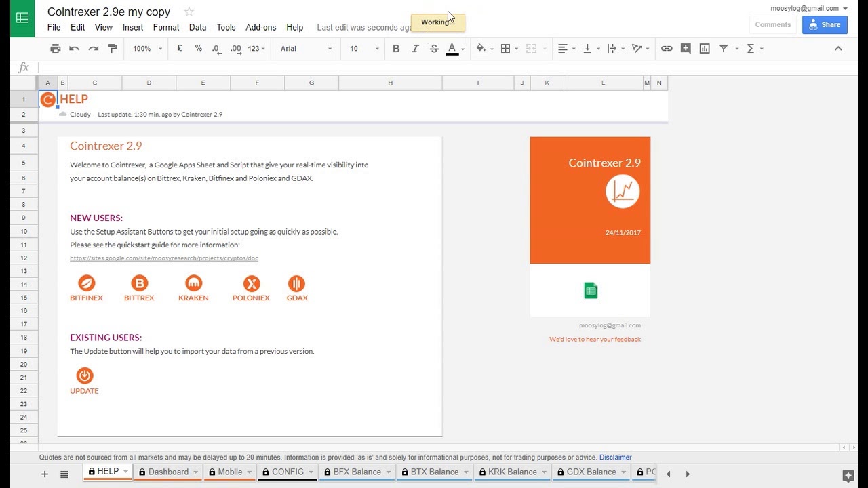Switch to the Dashboard sheet tab
The height and width of the screenshot is (488, 868).
(x=167, y=472)
